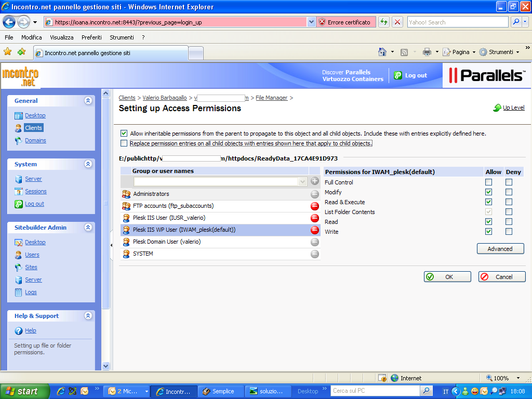Open the File Manager breadcrumb link
Image resolution: width=532 pixels, height=399 pixels.
point(271,98)
